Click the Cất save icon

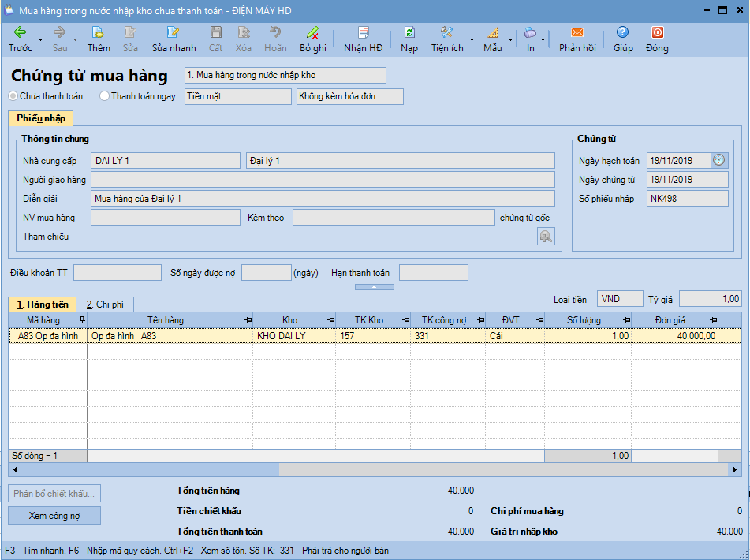216,32
